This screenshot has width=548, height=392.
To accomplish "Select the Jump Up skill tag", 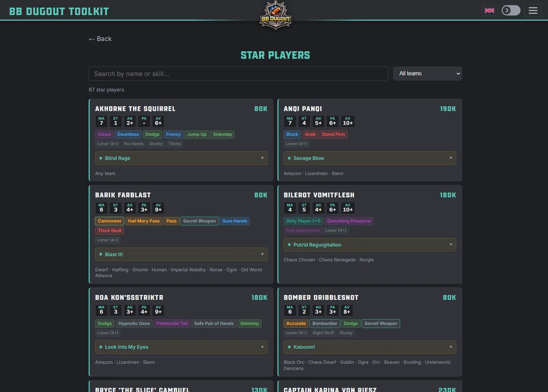I will click(197, 135).
